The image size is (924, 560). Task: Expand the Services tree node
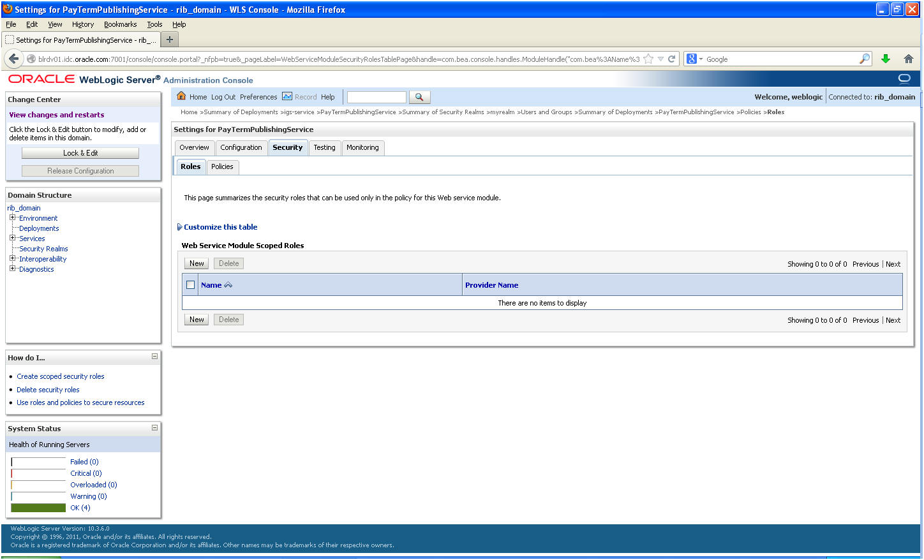pos(12,238)
